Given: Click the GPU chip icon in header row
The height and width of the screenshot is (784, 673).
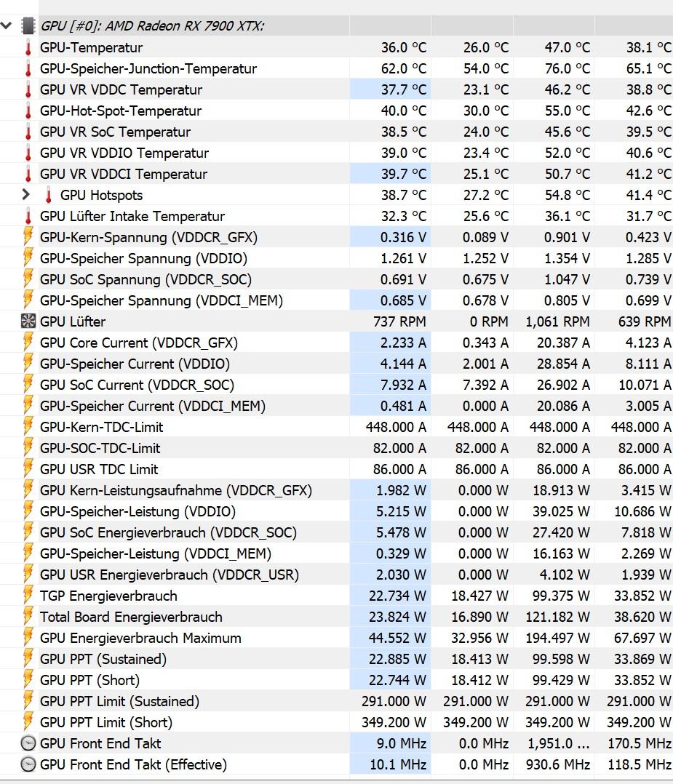Looking at the screenshot, I should pos(28,25).
